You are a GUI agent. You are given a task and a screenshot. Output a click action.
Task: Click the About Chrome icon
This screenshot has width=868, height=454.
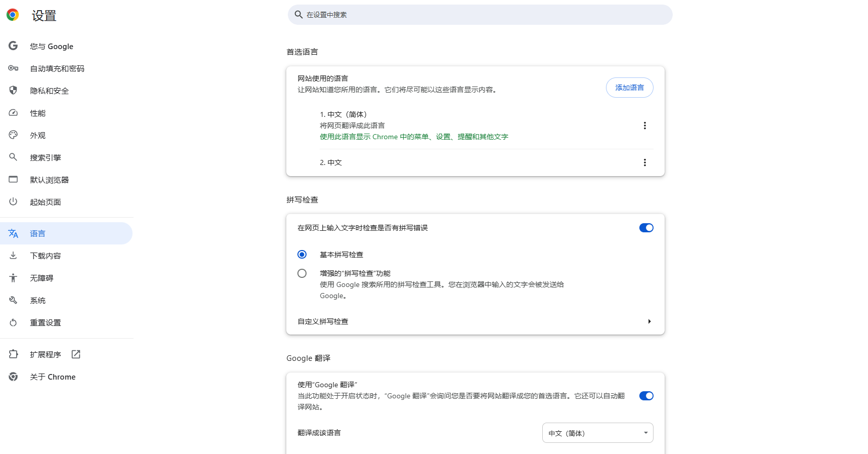point(13,377)
